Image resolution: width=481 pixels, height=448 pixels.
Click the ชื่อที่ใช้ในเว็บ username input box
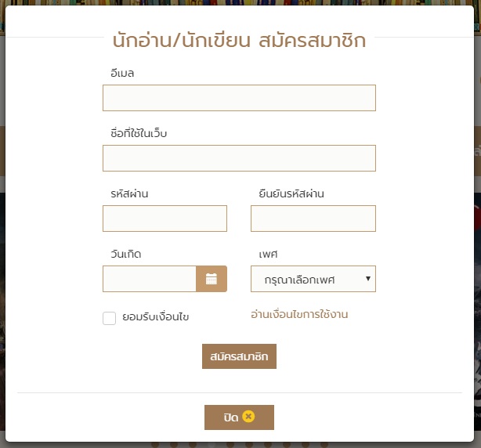[x=239, y=158]
